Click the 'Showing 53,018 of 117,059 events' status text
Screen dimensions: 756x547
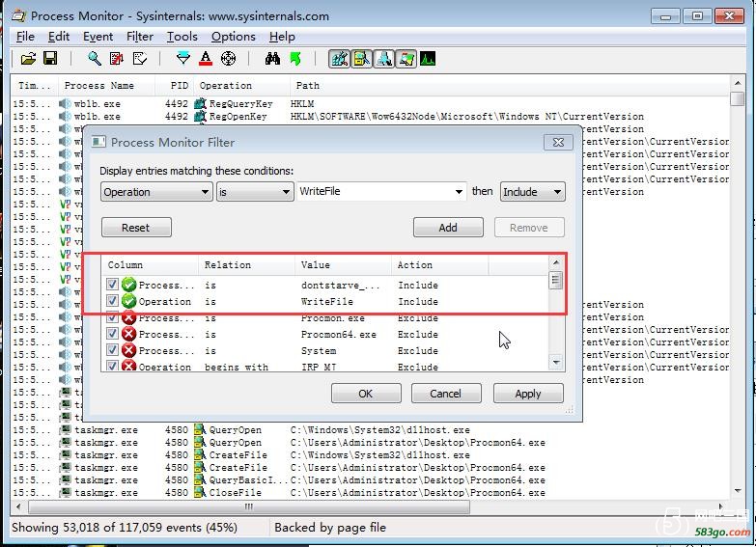pyautogui.click(x=125, y=528)
